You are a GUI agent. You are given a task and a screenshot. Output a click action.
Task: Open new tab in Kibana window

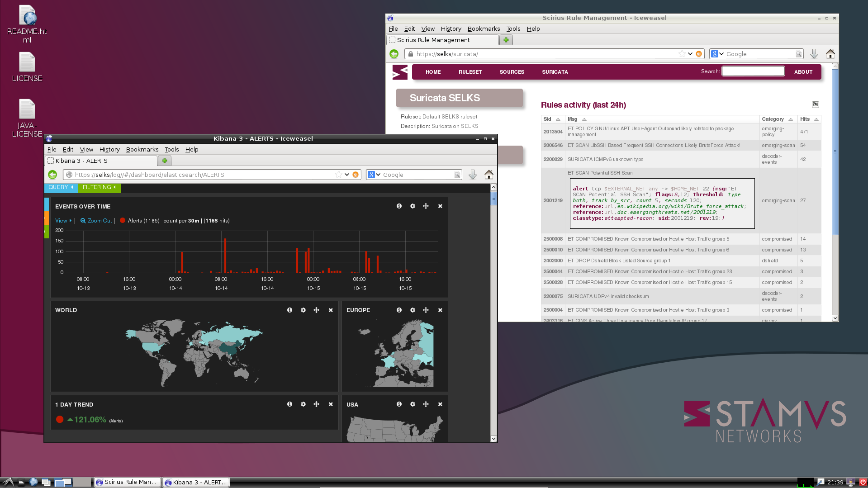(165, 161)
